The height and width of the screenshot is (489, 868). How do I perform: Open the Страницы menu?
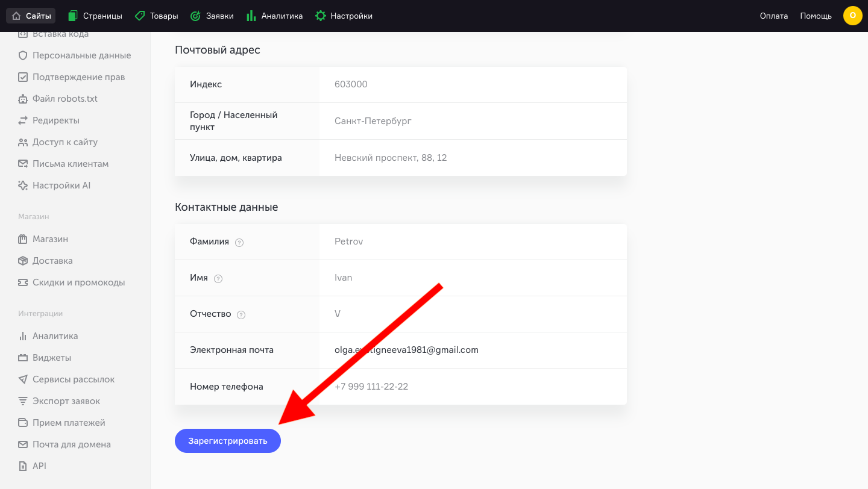pyautogui.click(x=95, y=16)
